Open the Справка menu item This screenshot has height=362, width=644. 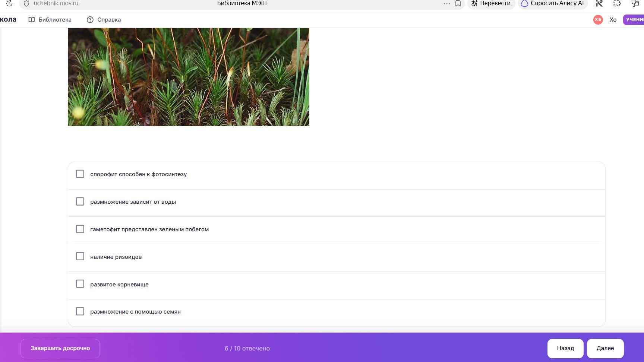click(x=104, y=20)
